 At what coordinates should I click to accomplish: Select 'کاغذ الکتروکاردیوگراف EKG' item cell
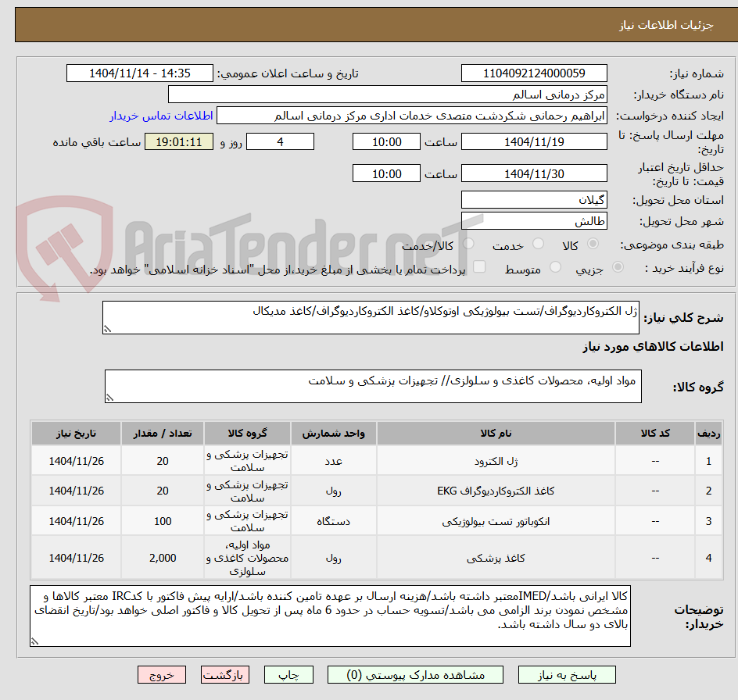[496, 491]
